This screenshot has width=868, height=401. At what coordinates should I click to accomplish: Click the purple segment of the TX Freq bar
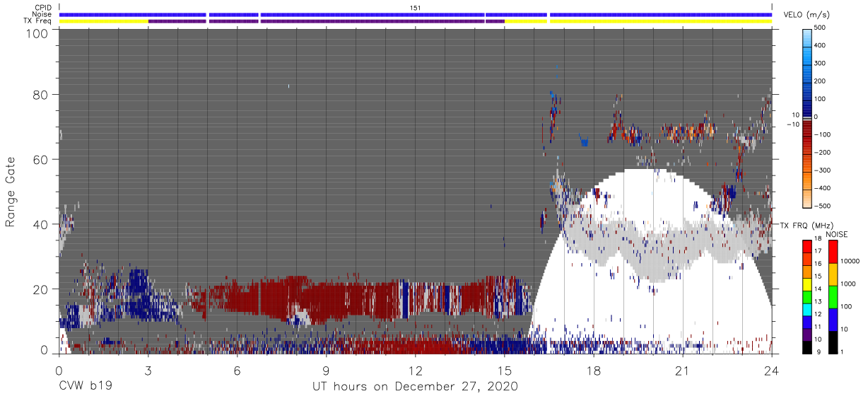pyautogui.click(x=325, y=21)
